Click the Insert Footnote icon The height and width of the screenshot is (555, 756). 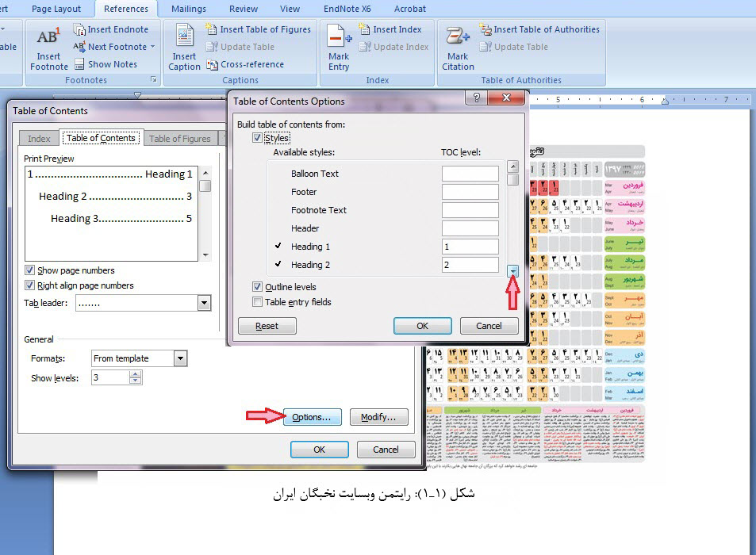coord(48,38)
